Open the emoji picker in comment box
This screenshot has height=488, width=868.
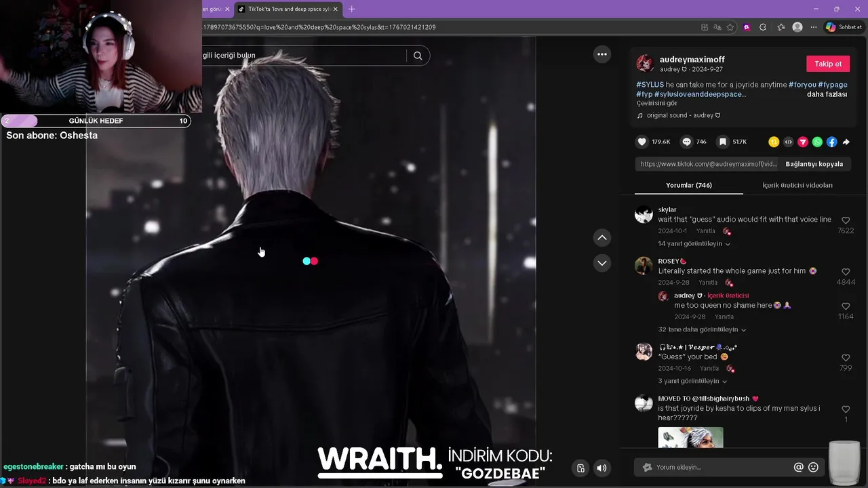(814, 467)
